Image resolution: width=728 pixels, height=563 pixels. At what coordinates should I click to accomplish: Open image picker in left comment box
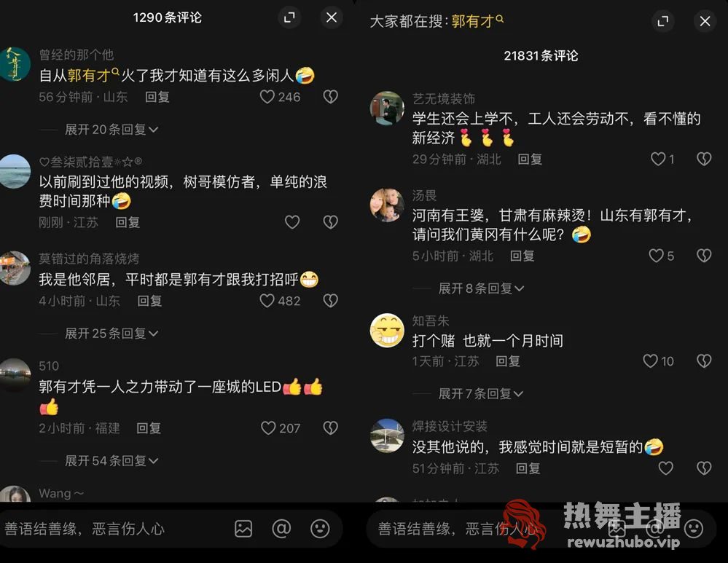[x=243, y=529]
